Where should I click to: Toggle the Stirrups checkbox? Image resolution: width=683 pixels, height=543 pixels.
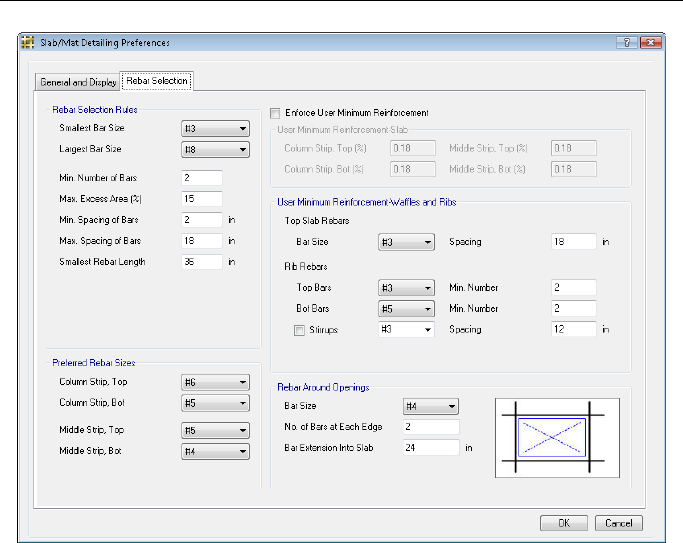(300, 329)
